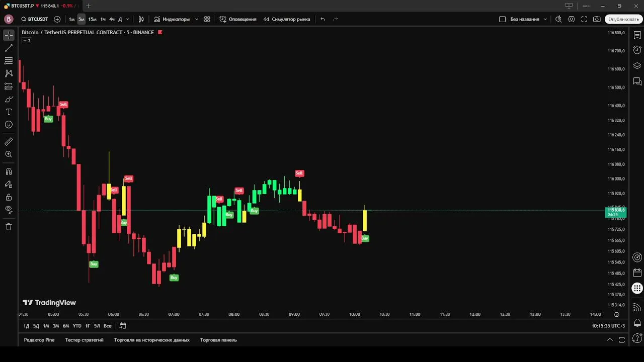This screenshot has width=644, height=362.
Task: Open the chats panel icon
Action: coord(637,81)
